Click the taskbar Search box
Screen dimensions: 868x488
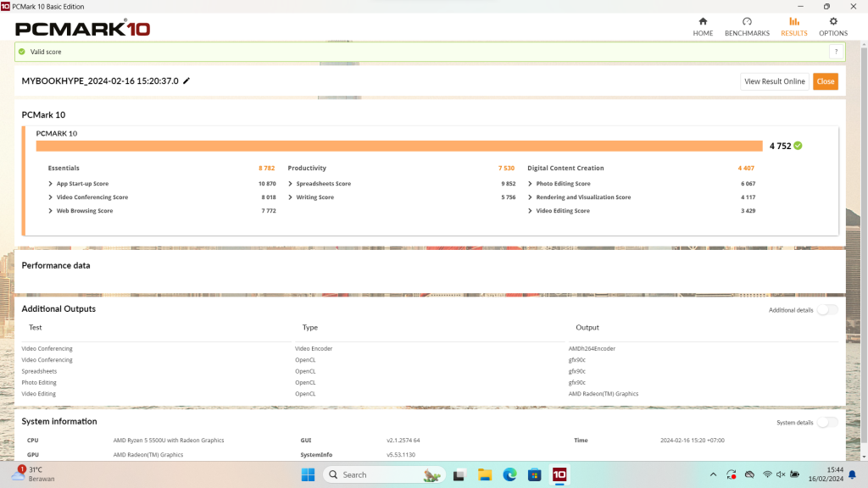384,474
